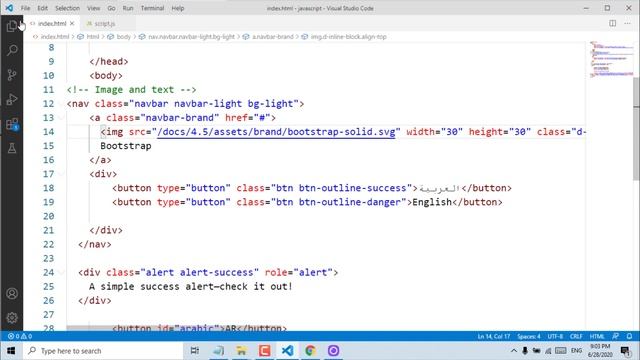This screenshot has height=360, width=640.
Task: Change indentation via Spaces: 4
Action: (529, 336)
